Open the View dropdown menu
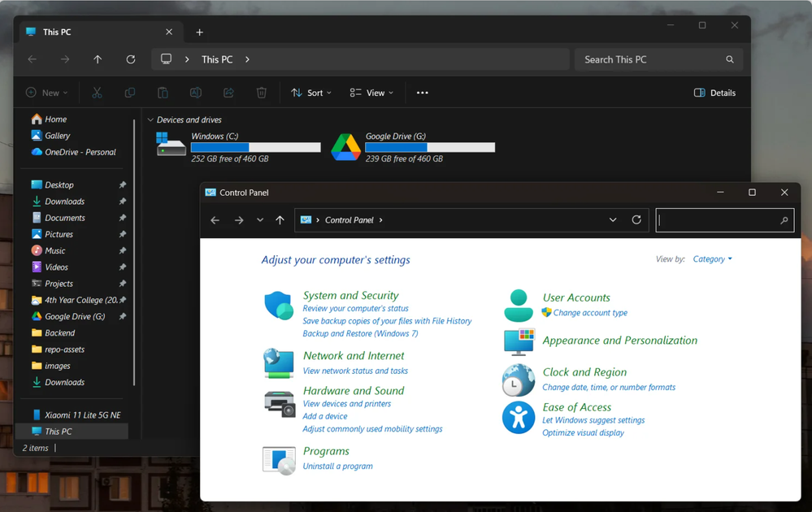812x512 pixels. coord(371,93)
